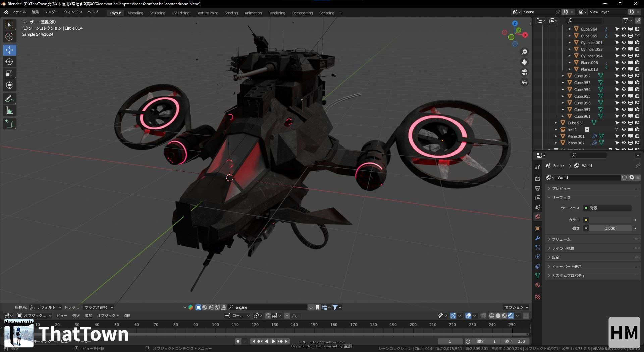Toggle Cube.952 selectability arrow
The width and height of the screenshot is (644, 352).
617,76
